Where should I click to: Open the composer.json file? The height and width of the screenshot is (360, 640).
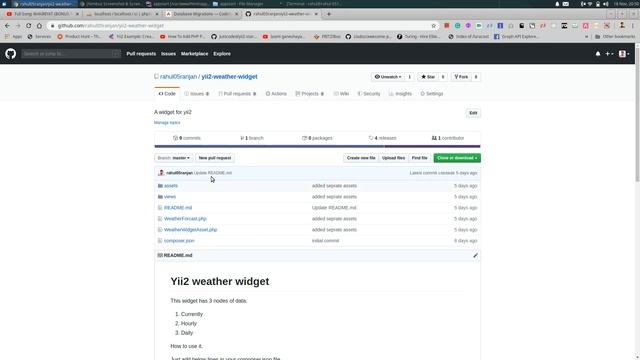click(x=179, y=241)
